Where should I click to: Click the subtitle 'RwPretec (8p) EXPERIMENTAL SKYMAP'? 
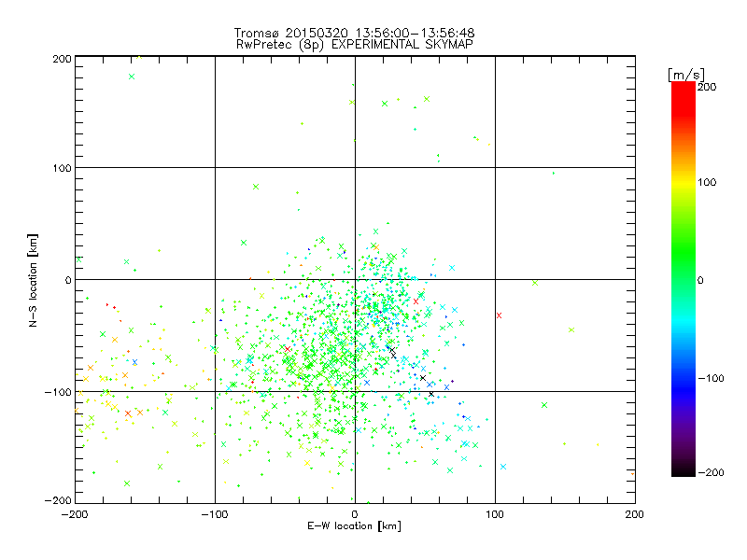355,45
